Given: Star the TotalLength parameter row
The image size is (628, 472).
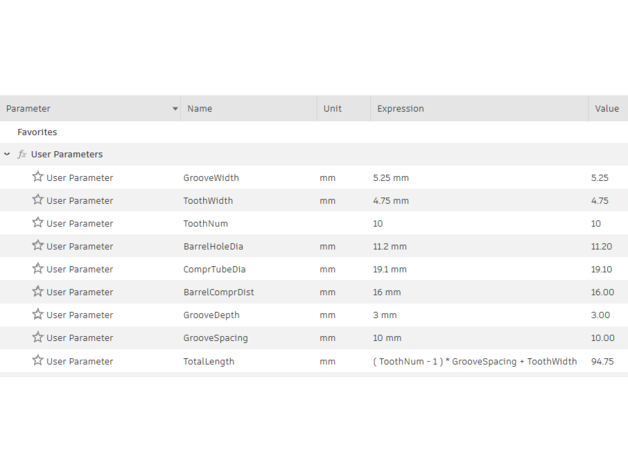Looking at the screenshot, I should click(38, 360).
